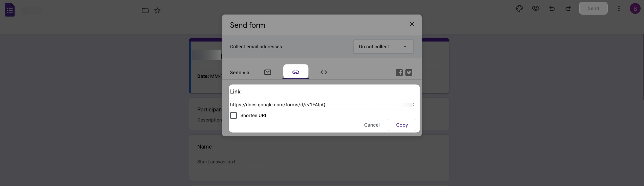The image size is (644, 186).
Task: Click the Link heading in the dialog
Action: click(x=235, y=92)
